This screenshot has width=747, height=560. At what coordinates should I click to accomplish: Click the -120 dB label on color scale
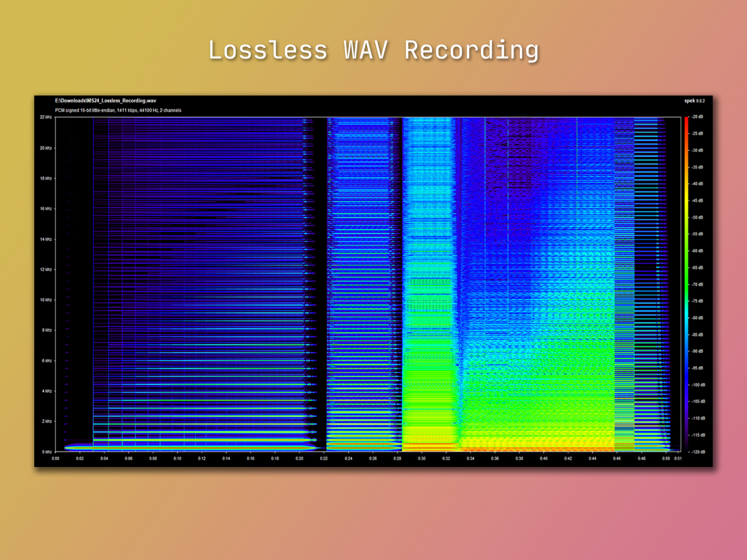[698, 452]
